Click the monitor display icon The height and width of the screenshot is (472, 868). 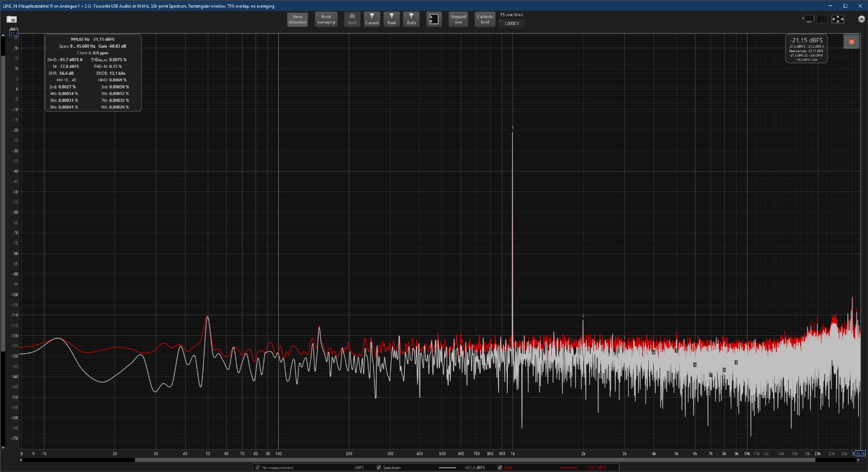click(x=808, y=19)
